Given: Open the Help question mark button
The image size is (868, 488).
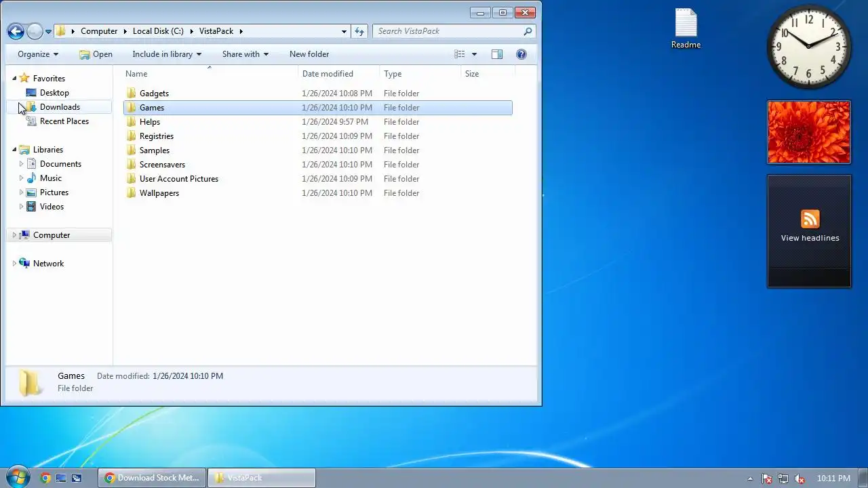Looking at the screenshot, I should click(521, 54).
